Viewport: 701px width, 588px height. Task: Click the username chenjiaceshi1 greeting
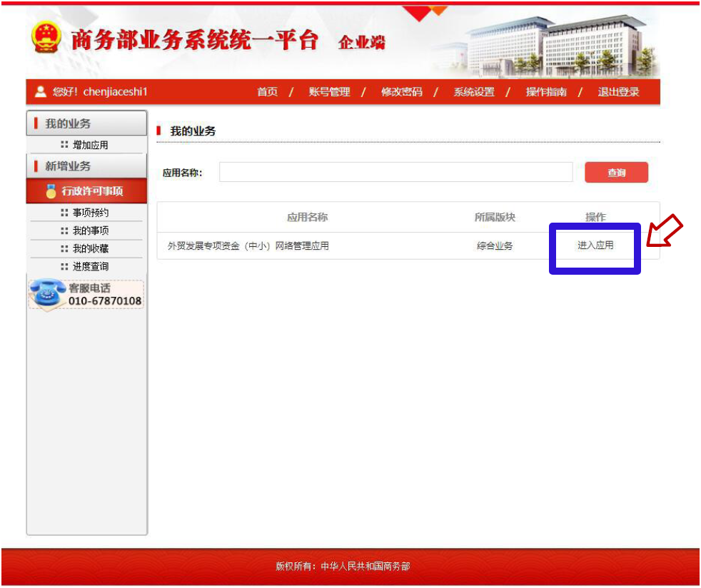(100, 91)
